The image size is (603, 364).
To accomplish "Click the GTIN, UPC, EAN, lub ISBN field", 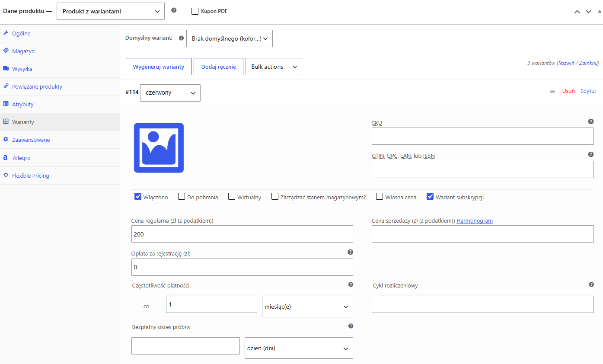I will click(x=483, y=169).
